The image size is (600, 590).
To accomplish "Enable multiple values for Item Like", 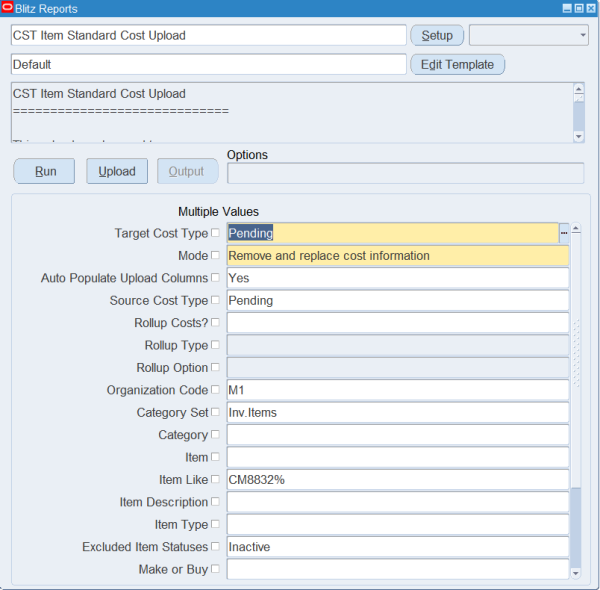I will tap(215, 479).
